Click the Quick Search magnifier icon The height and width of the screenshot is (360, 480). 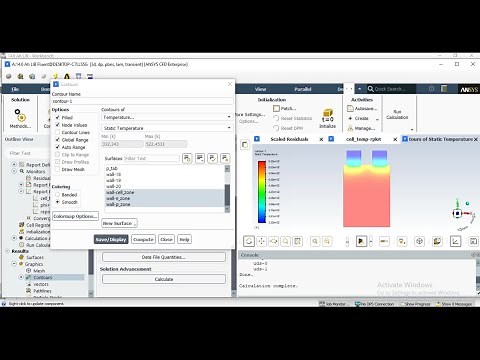click(x=370, y=89)
